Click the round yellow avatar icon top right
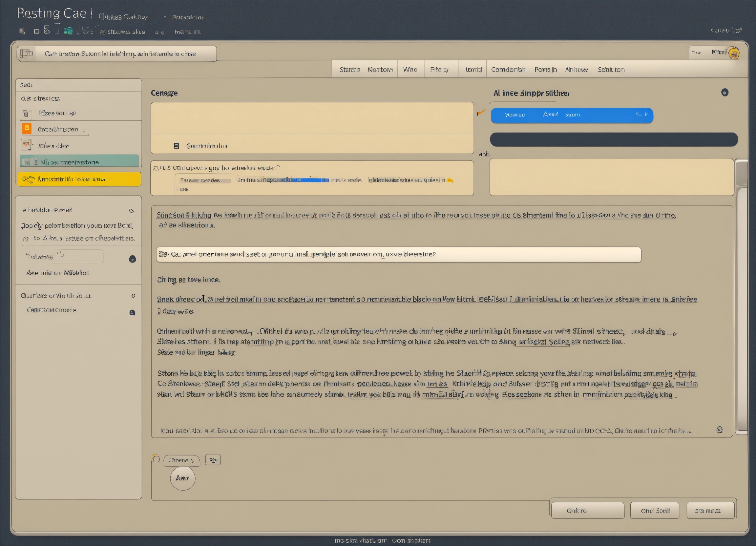The width and height of the screenshot is (756, 546). point(734,53)
